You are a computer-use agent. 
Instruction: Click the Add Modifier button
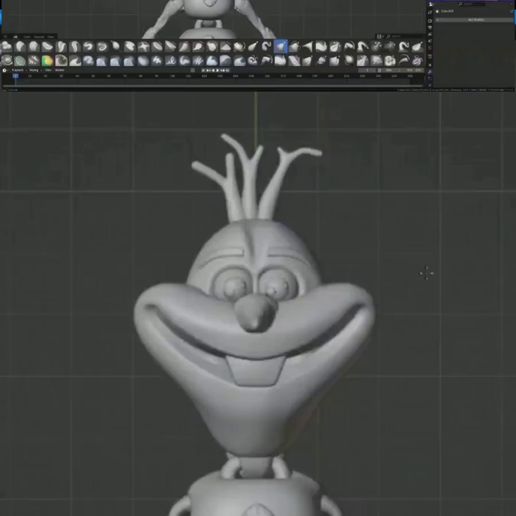tap(475, 20)
